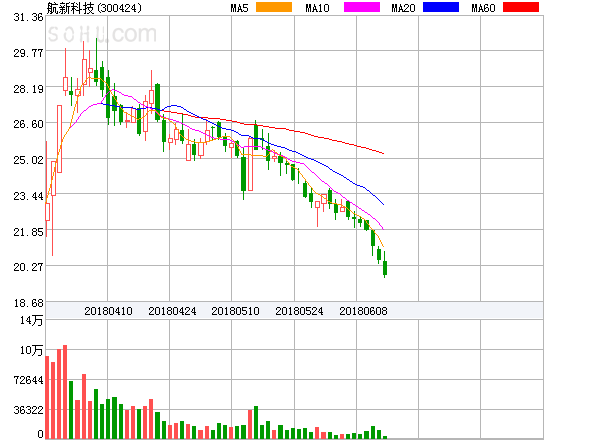The image size is (600, 440).
Task: Click the orange MA5 legend swatch
Action: (x=274, y=7)
